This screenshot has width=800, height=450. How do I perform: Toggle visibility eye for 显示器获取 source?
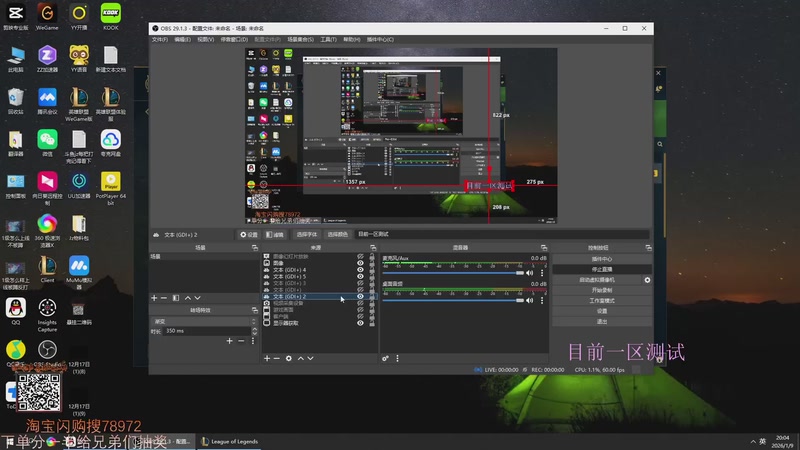(360, 323)
